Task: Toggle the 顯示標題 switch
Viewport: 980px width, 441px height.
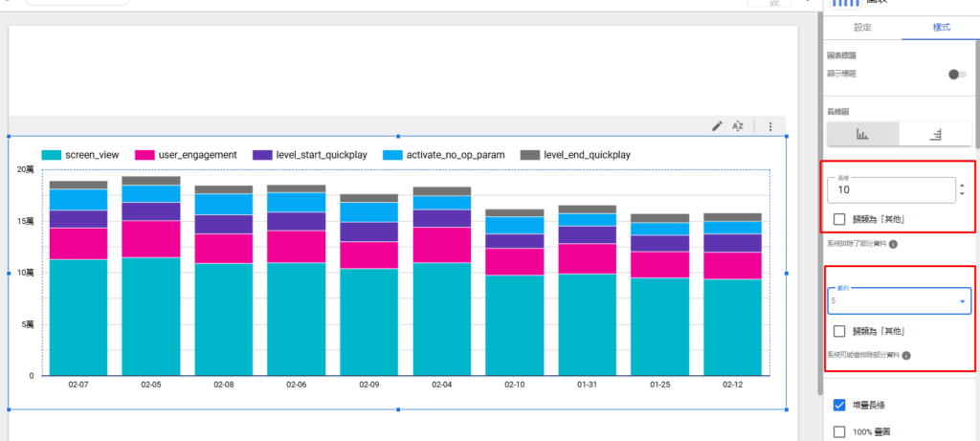Action: [956, 74]
